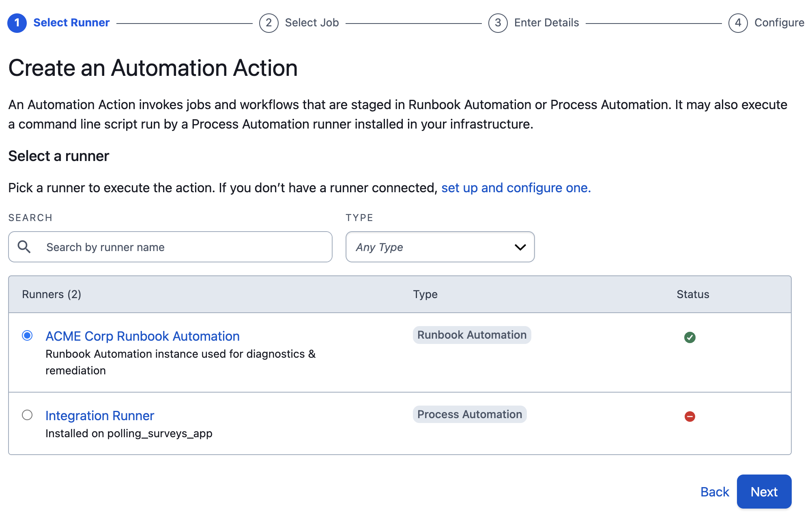Click the green connected status icon
812x524 pixels.
tap(690, 337)
